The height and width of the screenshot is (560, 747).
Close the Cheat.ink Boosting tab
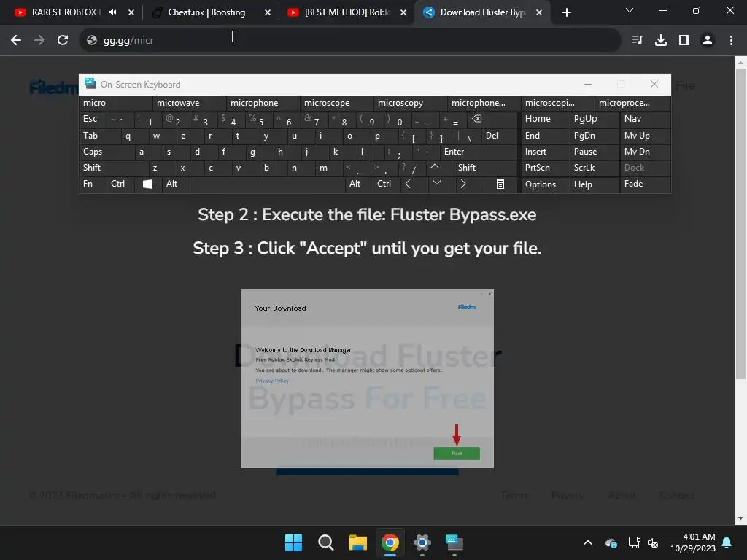point(268,12)
